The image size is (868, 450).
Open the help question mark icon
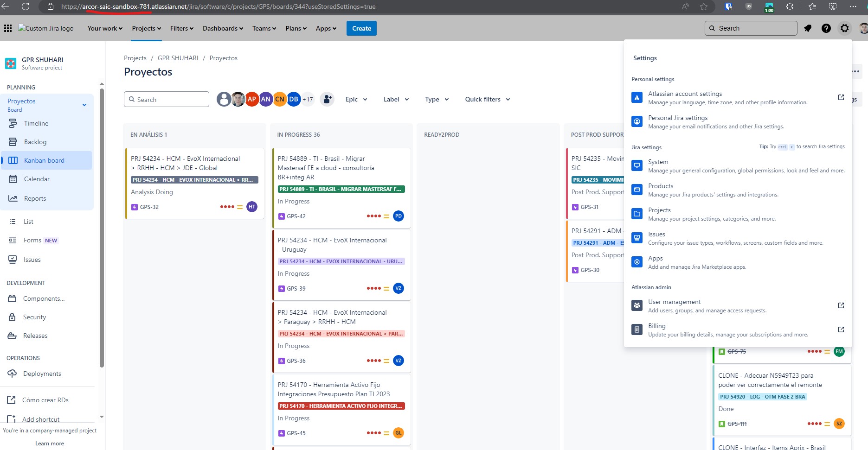(x=826, y=28)
